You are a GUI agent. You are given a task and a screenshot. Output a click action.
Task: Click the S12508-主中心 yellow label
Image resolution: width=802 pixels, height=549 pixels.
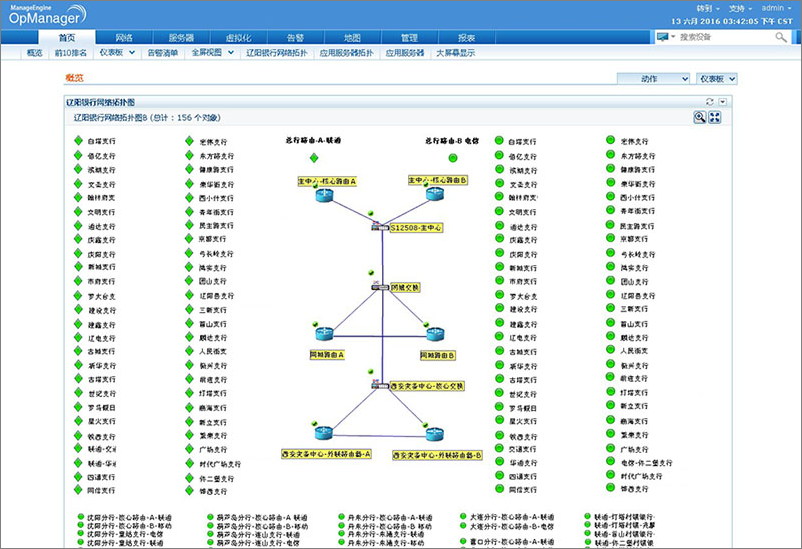[x=416, y=228]
